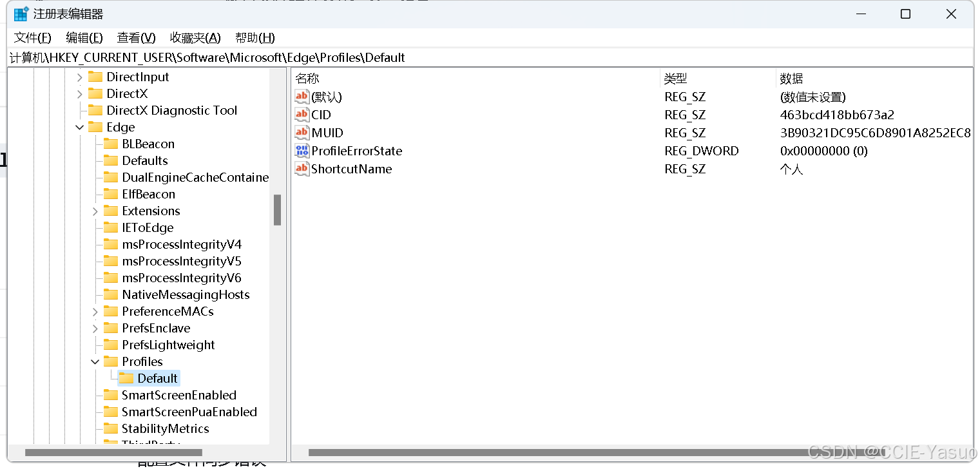
Task: Click the DirectX Diagnostic Tool folder icon
Action: (95, 110)
